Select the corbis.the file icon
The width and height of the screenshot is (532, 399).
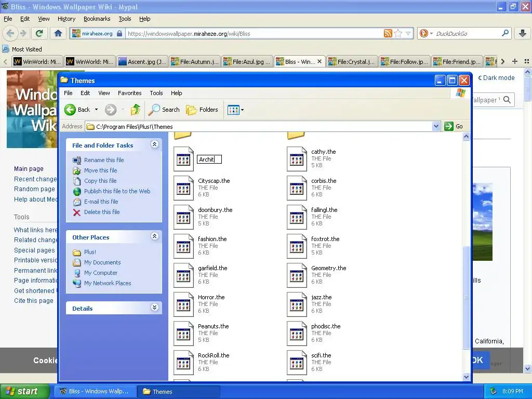[297, 188]
